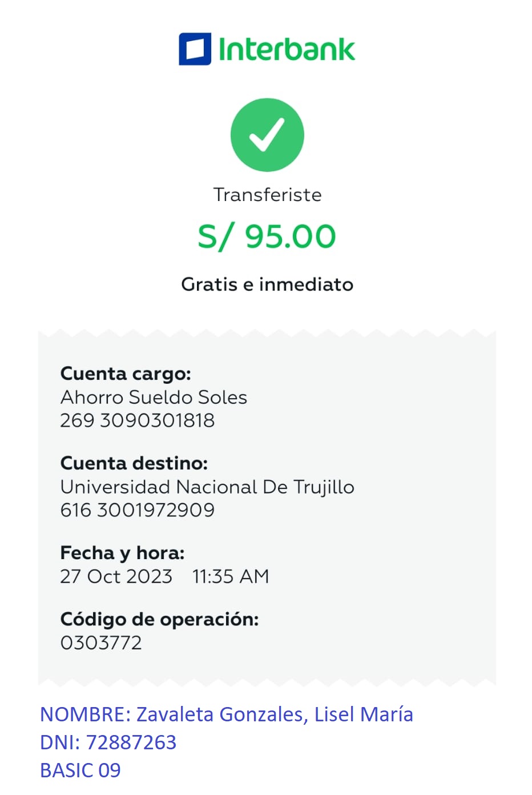Select the date 27 Oct 2023
Screen dimensions: 532x795
[116, 576]
